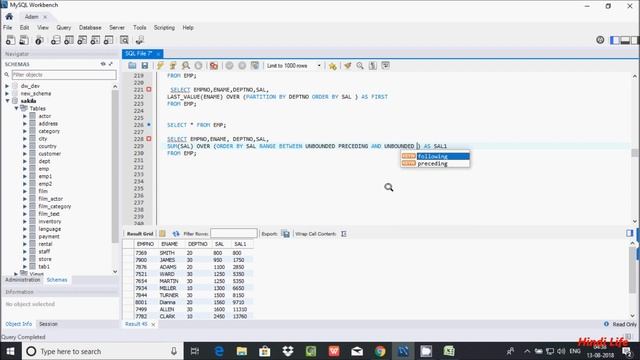This screenshot has width=640, height=360.
Task: Select 'preceding' in autocomplete popup
Action: (x=435, y=164)
